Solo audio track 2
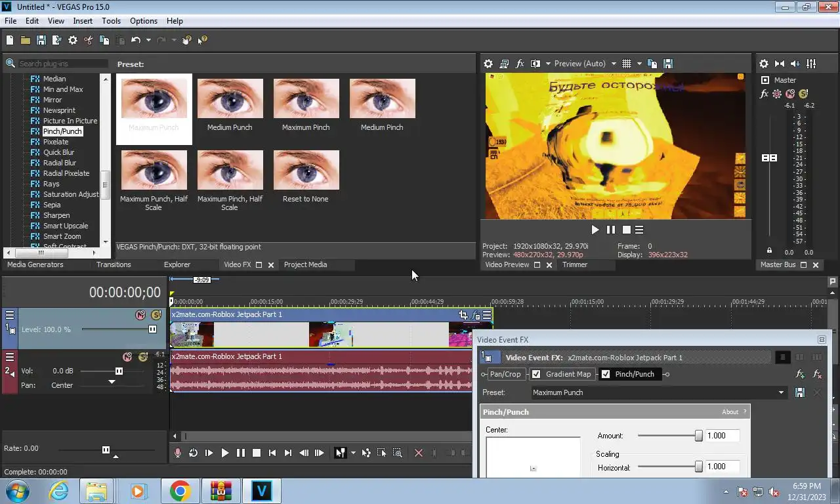Image resolution: width=840 pixels, height=504 pixels. click(143, 357)
